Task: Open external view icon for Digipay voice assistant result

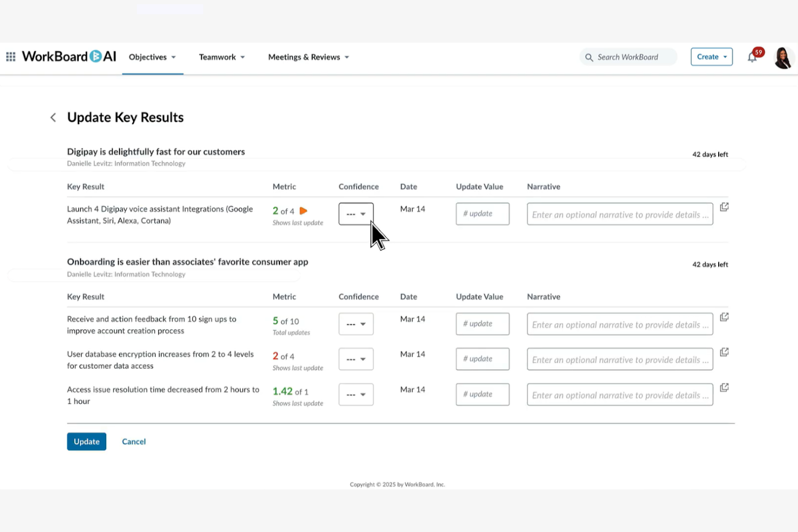Action: point(724,206)
